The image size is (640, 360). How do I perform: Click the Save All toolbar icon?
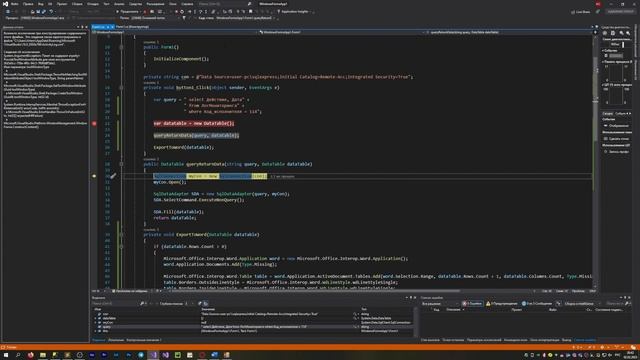44,11
